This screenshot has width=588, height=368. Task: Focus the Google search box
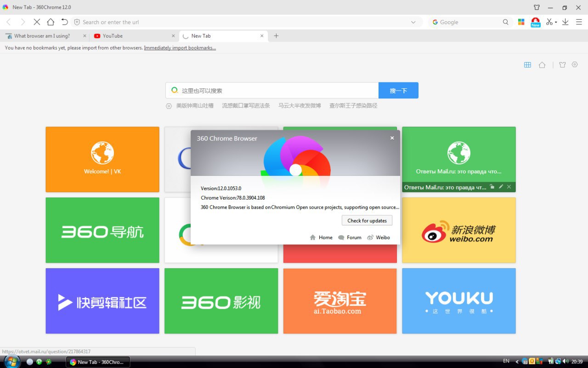[469, 22]
